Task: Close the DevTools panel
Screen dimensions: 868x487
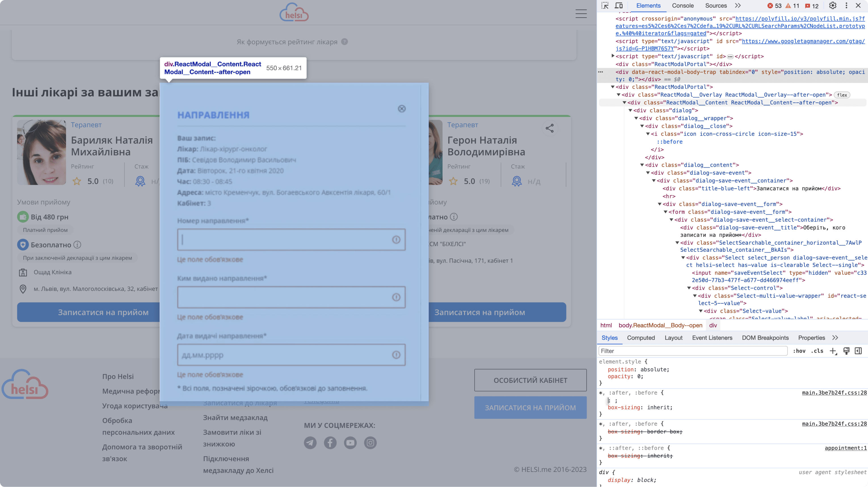Action: 858,5
